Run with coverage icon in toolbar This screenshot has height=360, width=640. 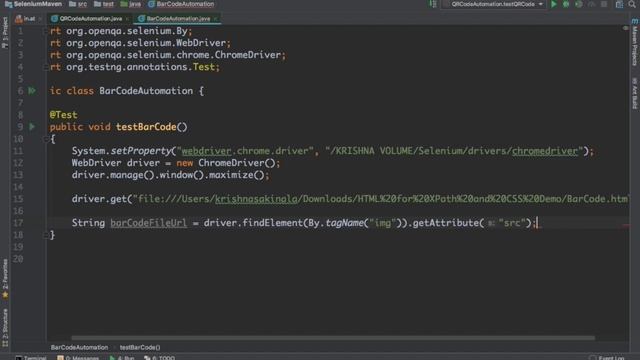[578, 4]
